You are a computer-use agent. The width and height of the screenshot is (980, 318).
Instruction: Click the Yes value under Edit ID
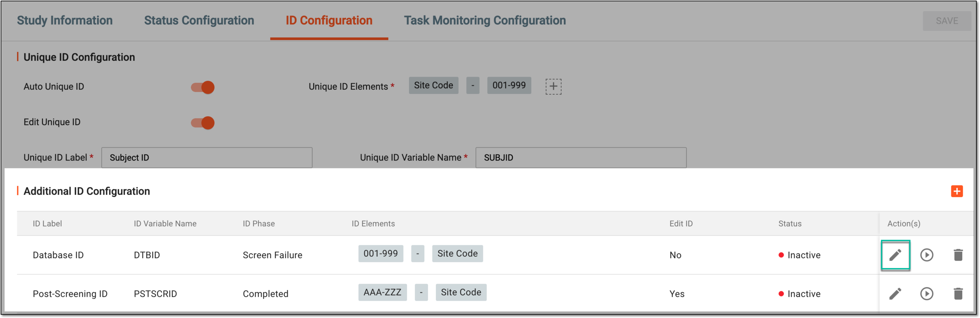coord(677,294)
